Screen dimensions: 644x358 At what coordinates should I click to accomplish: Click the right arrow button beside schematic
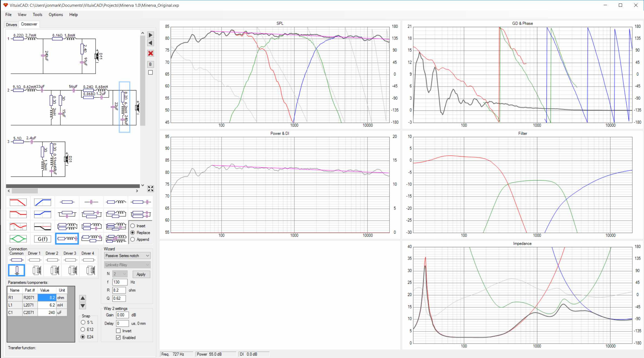[x=151, y=35]
